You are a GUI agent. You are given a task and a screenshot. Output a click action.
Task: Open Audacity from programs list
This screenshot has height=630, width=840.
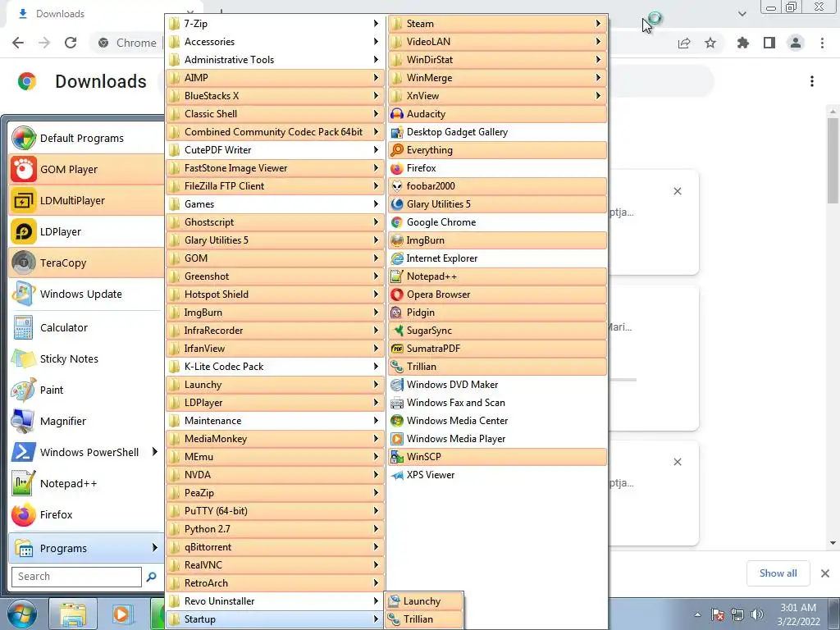pos(498,113)
